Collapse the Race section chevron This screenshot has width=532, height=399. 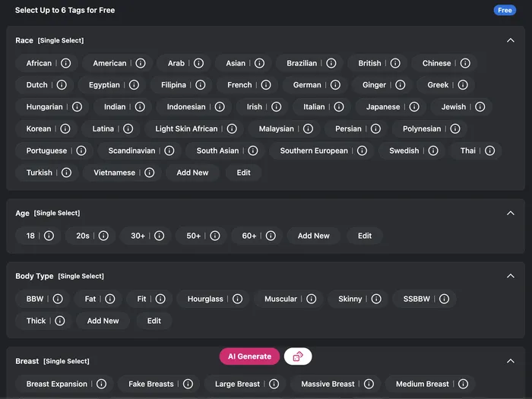tap(511, 40)
